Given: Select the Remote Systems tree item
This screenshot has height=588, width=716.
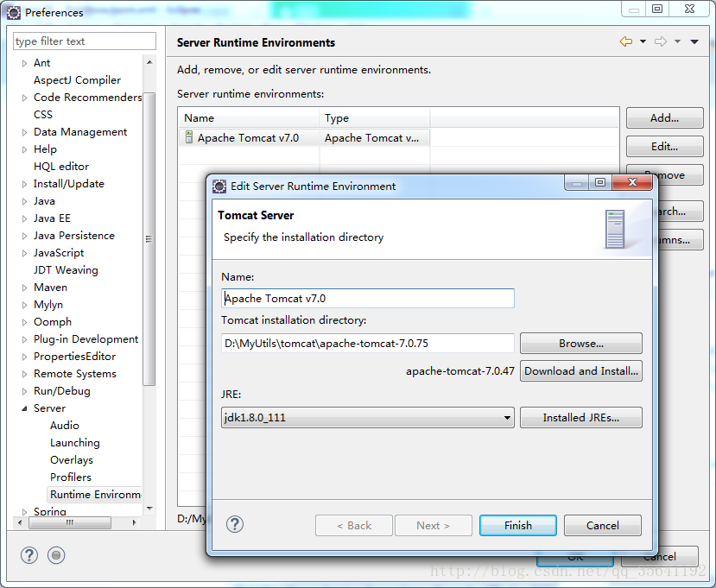Looking at the screenshot, I should [75, 374].
